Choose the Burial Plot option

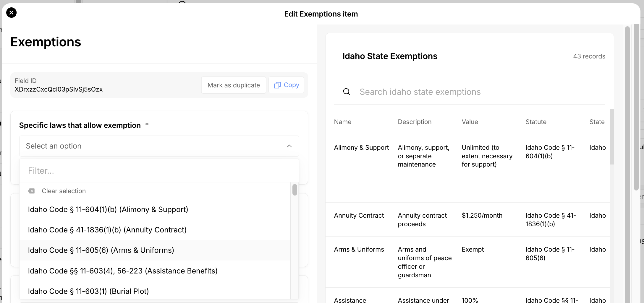88,291
